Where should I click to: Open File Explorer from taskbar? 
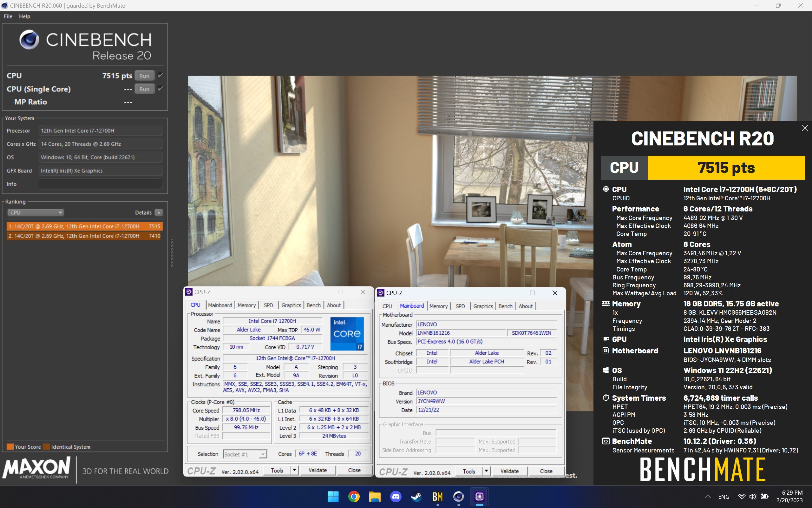[x=375, y=496]
